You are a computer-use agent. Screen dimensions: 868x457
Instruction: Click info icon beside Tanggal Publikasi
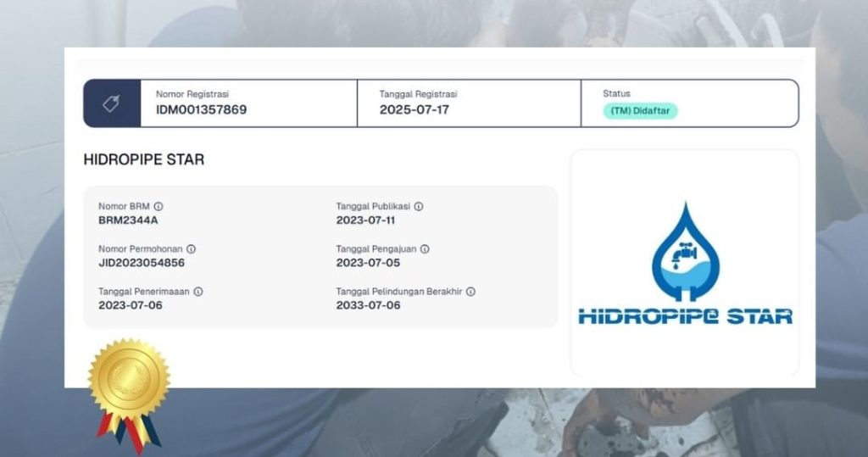point(419,206)
